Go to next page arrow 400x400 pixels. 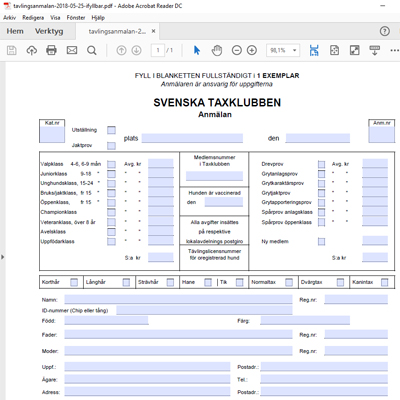(x=136, y=50)
